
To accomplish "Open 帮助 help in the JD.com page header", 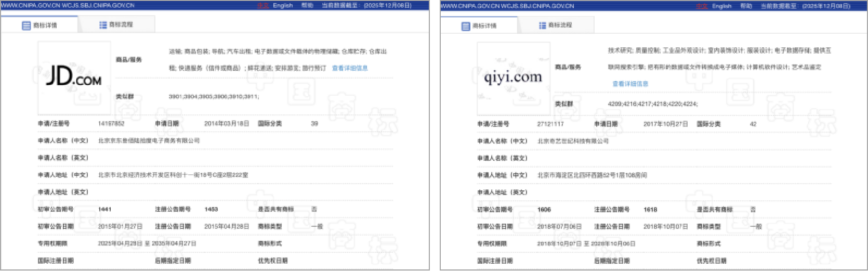I will coord(307,6).
